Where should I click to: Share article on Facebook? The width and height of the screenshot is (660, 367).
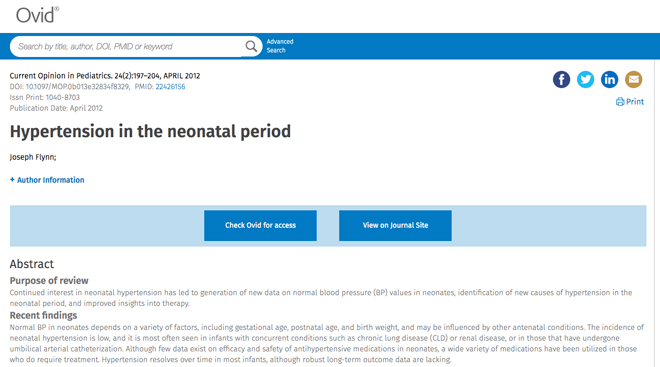[562, 79]
